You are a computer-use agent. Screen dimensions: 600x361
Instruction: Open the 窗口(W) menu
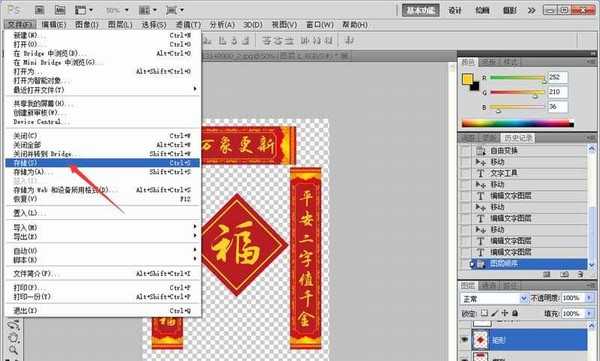320,25
